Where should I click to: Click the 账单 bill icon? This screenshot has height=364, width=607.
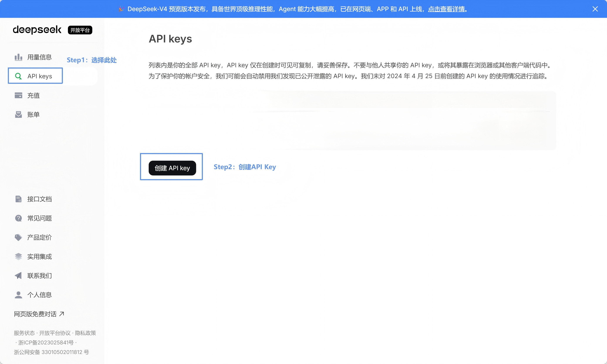click(18, 114)
